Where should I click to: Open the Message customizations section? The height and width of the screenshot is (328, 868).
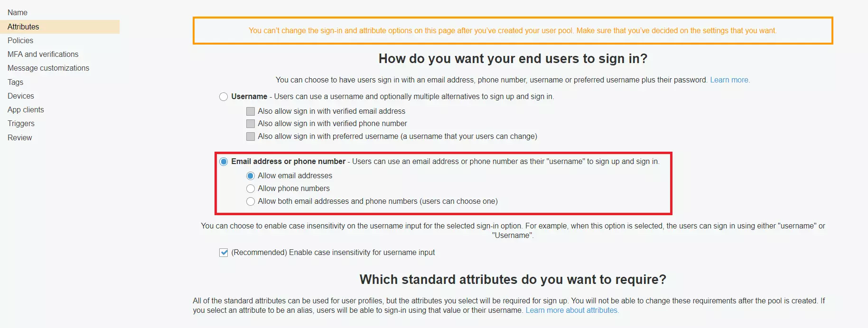pos(48,68)
